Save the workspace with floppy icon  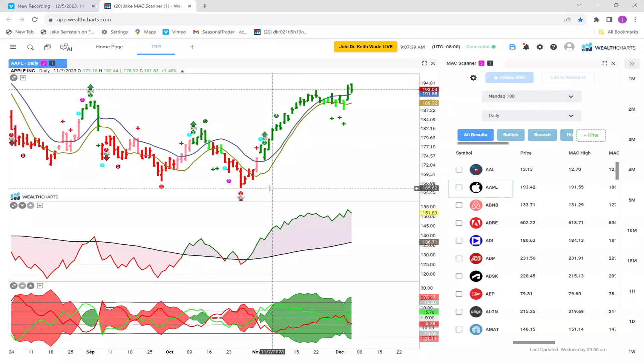coord(512,47)
